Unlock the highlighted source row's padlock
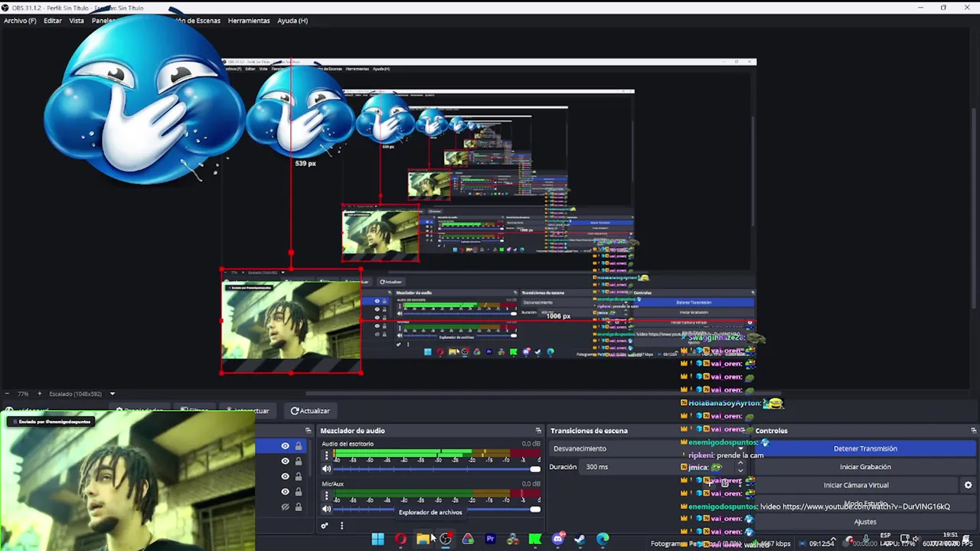Viewport: 980px width, 551px height. (299, 446)
